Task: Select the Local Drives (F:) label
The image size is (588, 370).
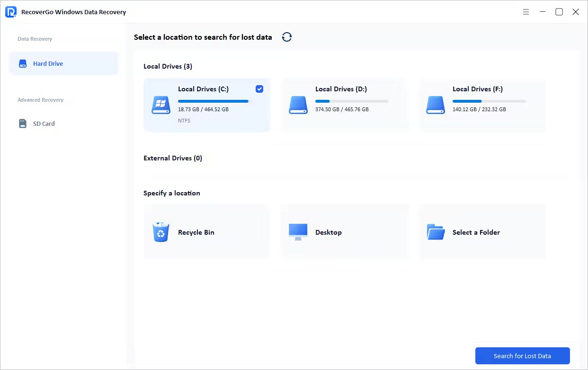Action: (477, 89)
